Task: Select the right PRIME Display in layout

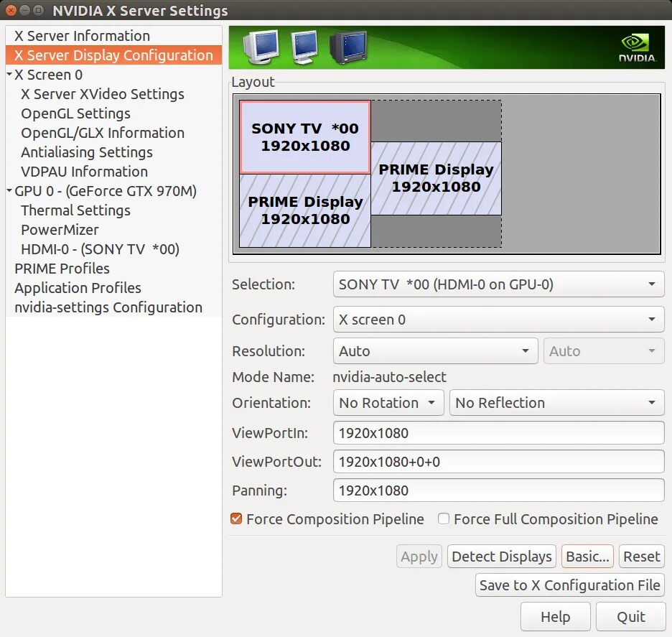Action: [437, 178]
